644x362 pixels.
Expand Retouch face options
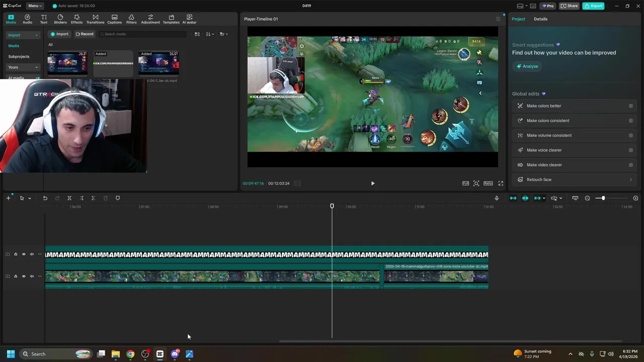(631, 179)
